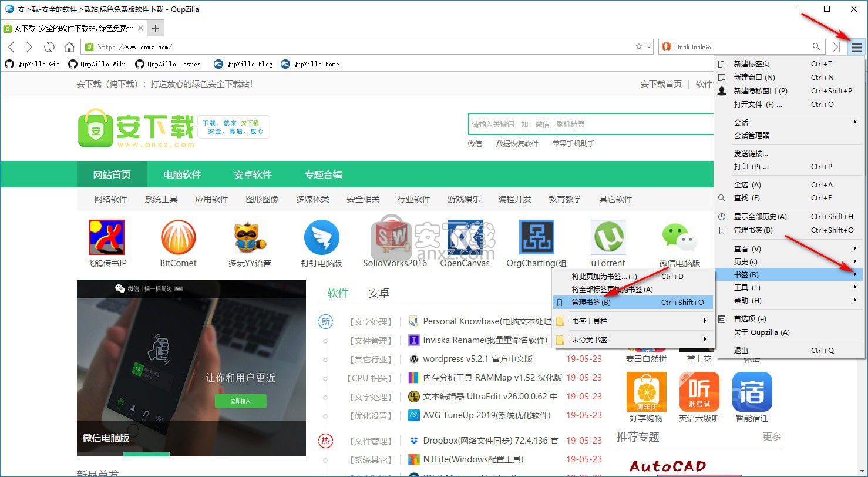
Task: Click the DuckDuckGo search engine icon
Action: [x=666, y=46]
